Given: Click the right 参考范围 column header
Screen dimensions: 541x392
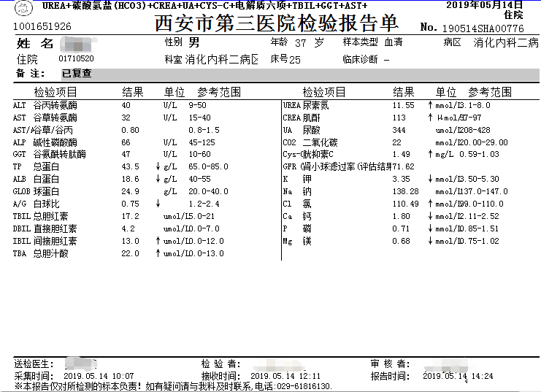Looking at the screenshot, I should click(490, 93).
